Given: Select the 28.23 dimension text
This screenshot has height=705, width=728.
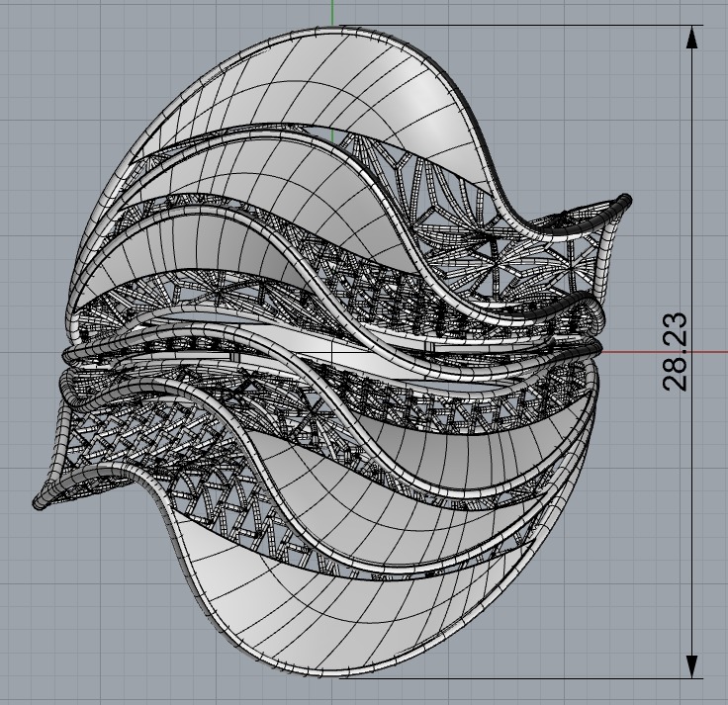Looking at the screenshot, I should [675, 352].
